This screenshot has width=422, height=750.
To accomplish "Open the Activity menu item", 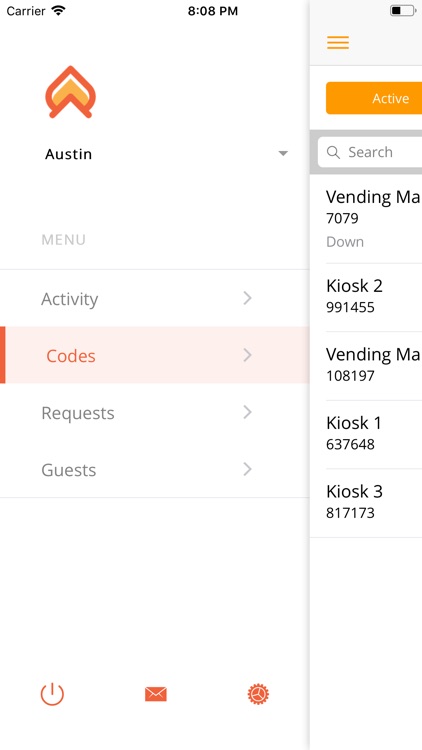I will (x=155, y=298).
